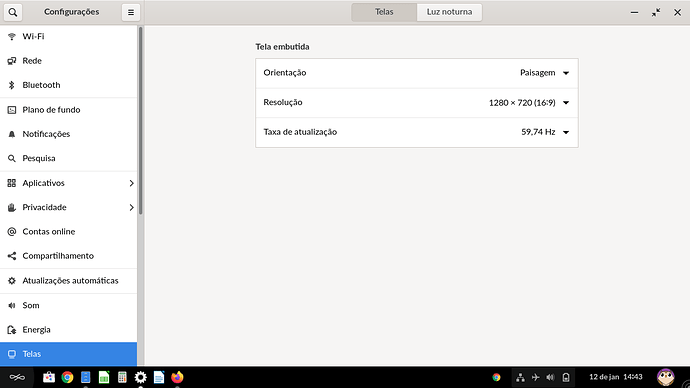Open the 12 de jan 14:43 clock
The image size is (690, 388).
[x=616, y=377]
